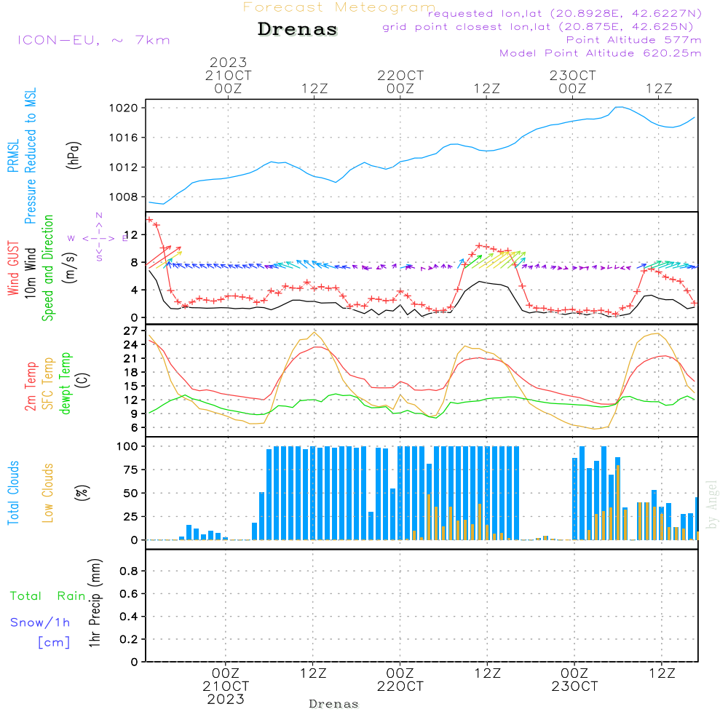728x728 pixels.
Task: Click the '21' temperature axis value
Action: [130, 358]
